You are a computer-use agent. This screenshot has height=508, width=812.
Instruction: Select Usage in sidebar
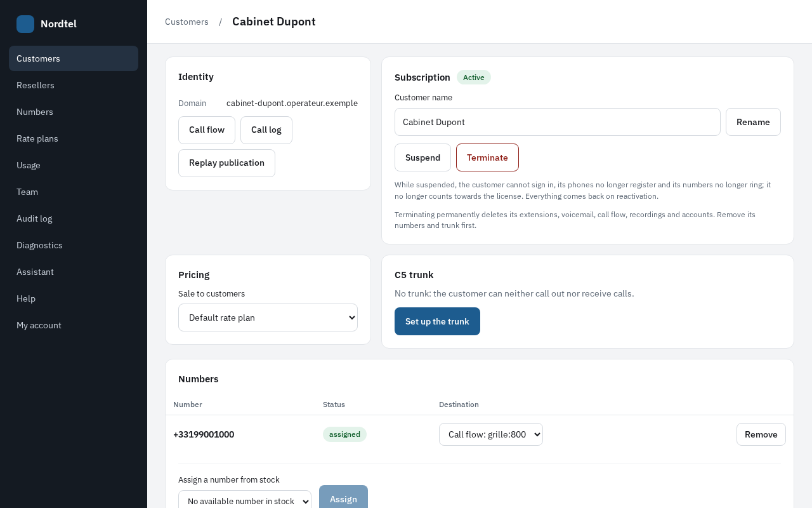(74, 165)
